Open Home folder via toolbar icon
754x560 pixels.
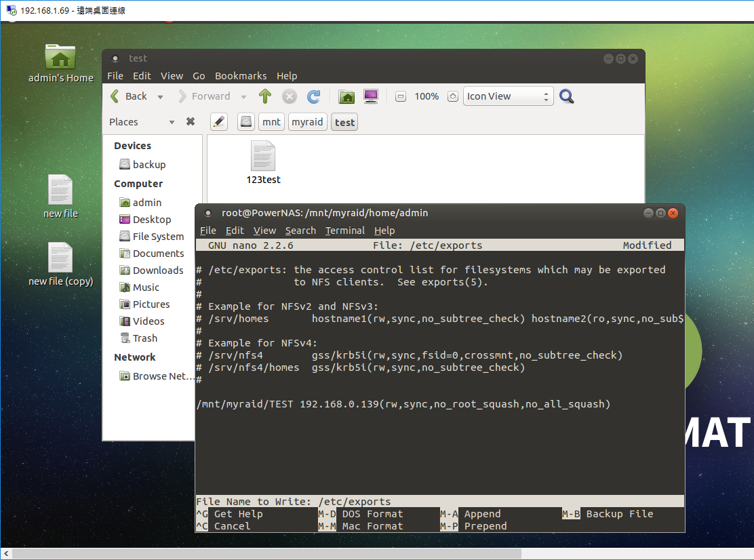[346, 97]
